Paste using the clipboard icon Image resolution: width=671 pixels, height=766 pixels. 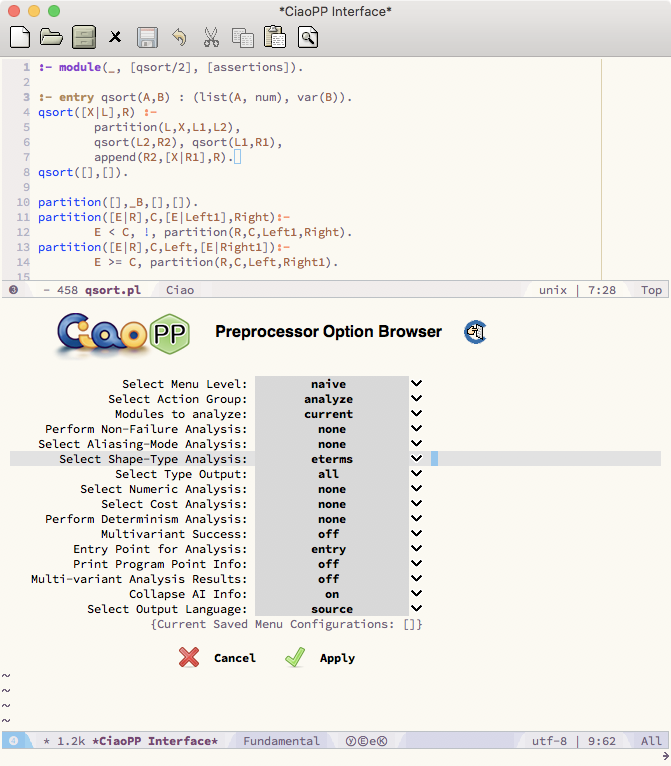click(x=275, y=38)
